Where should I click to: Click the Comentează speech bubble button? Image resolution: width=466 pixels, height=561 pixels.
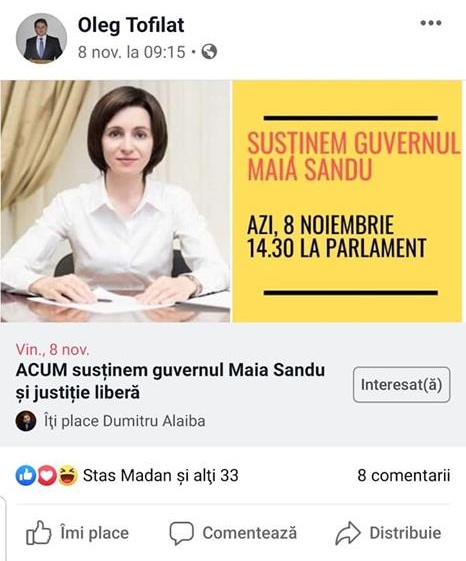(x=233, y=533)
